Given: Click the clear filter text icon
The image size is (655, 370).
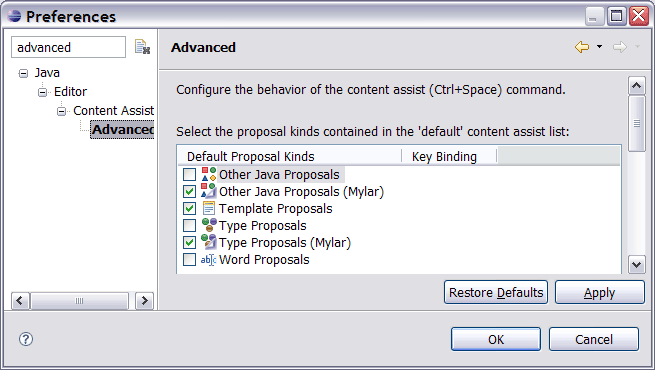Looking at the screenshot, I should pos(142,47).
